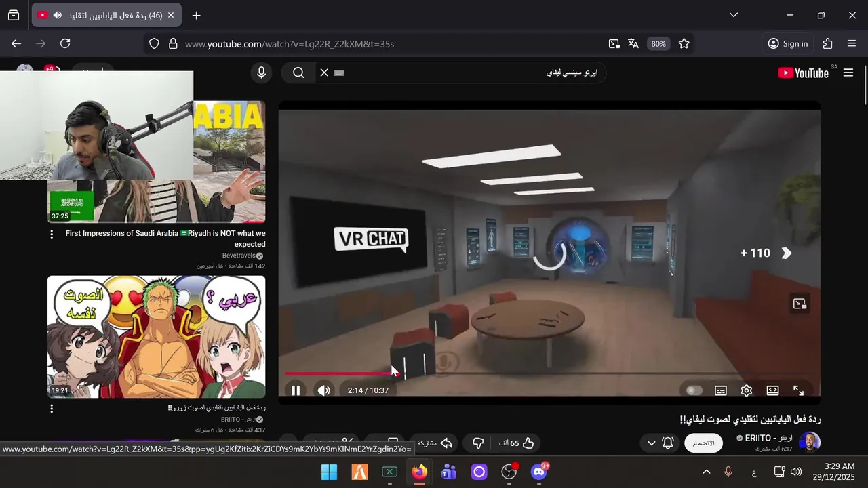The image size is (868, 488).
Task: View site security padlock info
Action: 173,43
